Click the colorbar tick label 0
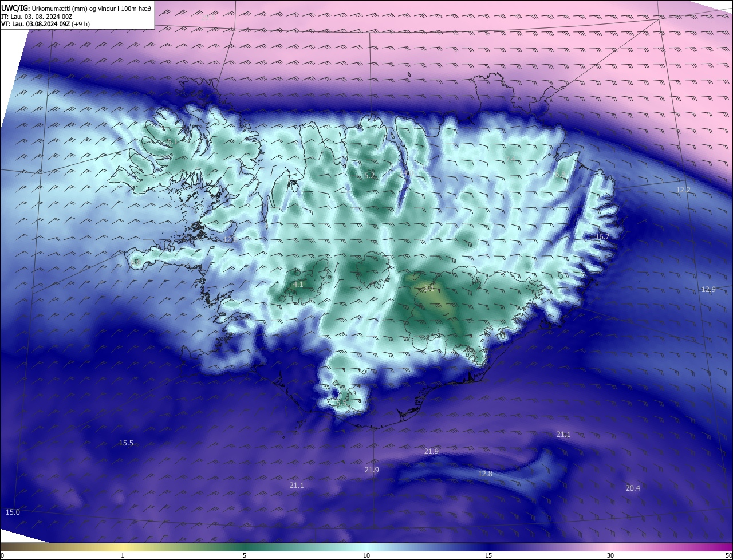733x560 pixels. tap(2, 555)
